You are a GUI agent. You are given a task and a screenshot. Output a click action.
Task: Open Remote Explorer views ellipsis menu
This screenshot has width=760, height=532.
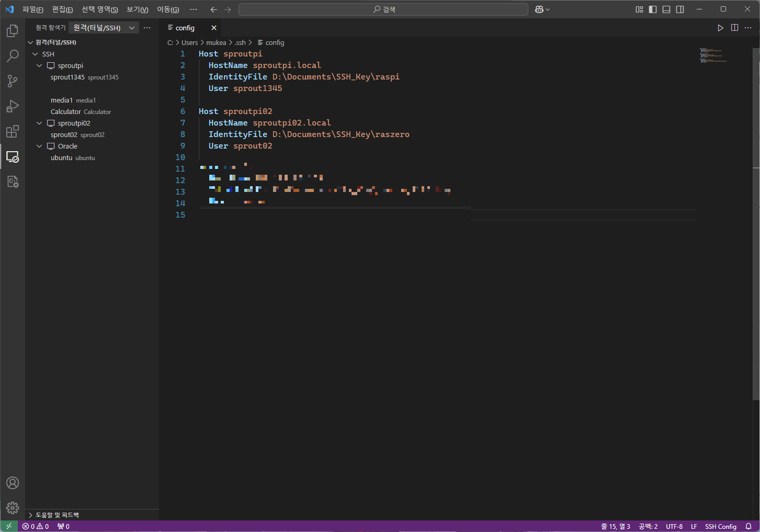[x=147, y=28]
